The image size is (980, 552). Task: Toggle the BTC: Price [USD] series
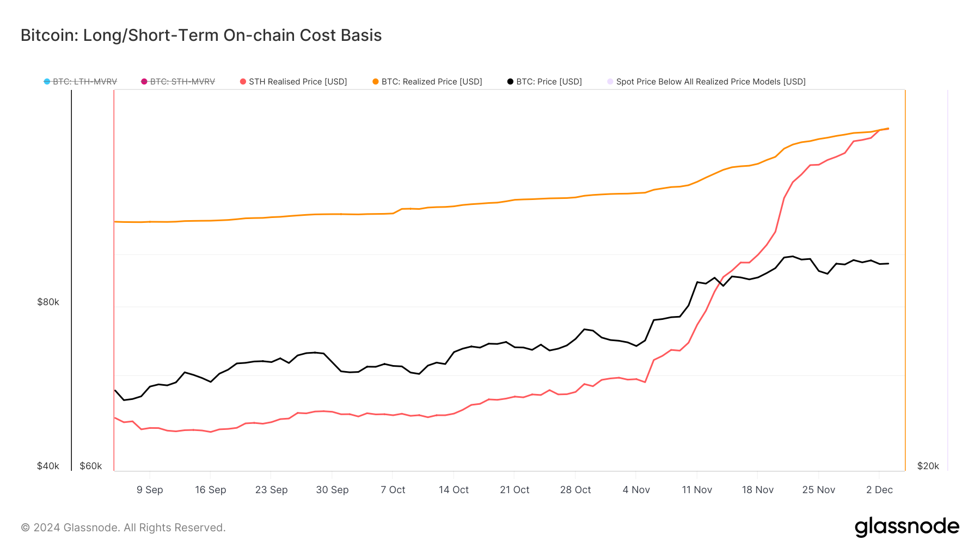coord(549,82)
